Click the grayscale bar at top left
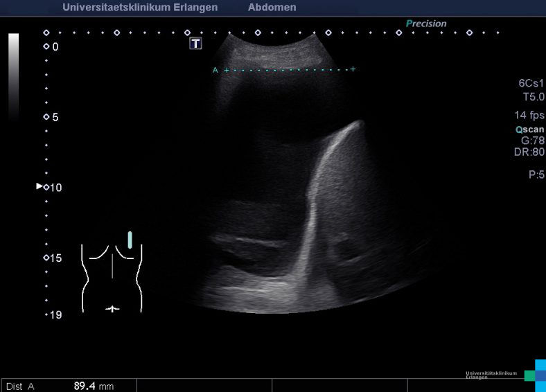 pyautogui.click(x=14, y=75)
